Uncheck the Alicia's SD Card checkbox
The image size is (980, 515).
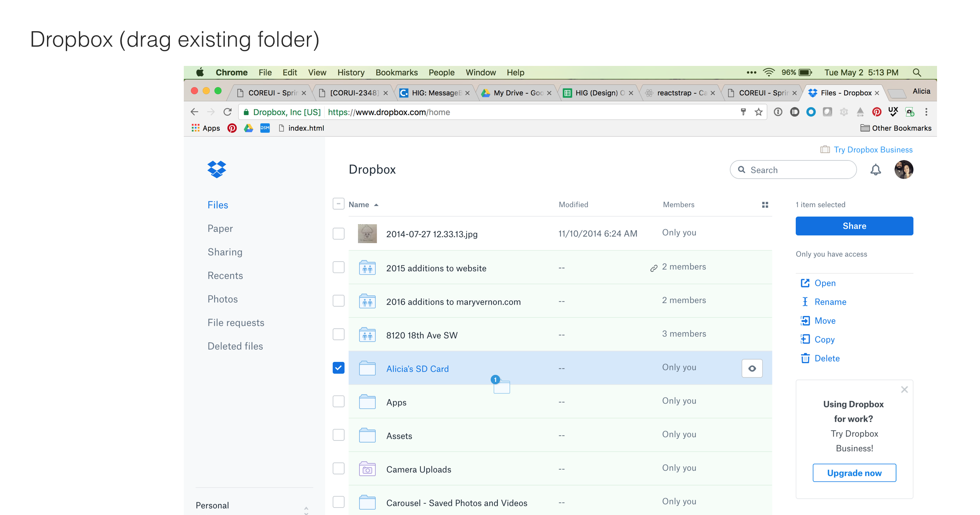point(338,368)
